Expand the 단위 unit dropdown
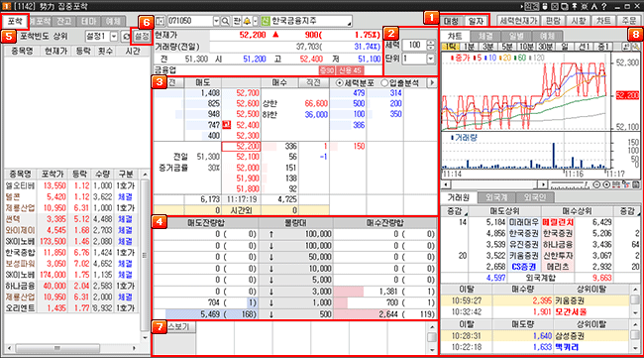Image resolution: width=644 pixels, height=358 pixels. [x=430, y=59]
